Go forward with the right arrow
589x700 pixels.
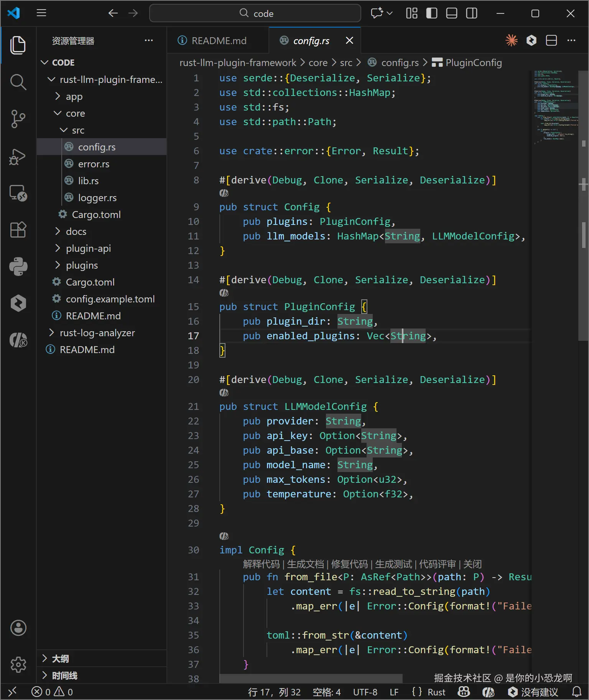click(x=133, y=13)
